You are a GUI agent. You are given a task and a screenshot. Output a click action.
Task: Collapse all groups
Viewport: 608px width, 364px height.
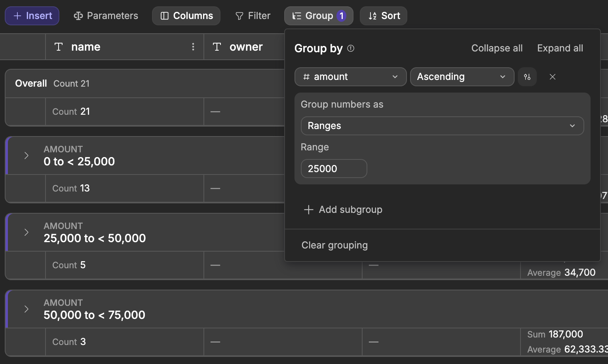tap(497, 48)
